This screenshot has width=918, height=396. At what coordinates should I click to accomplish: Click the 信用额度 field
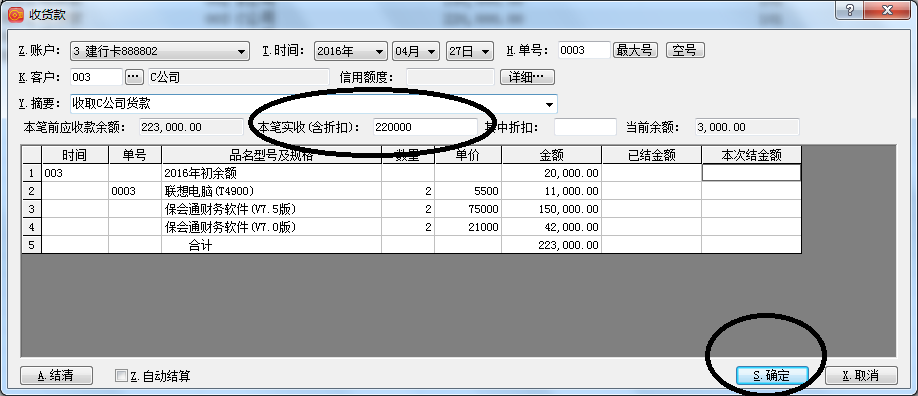tap(450, 77)
